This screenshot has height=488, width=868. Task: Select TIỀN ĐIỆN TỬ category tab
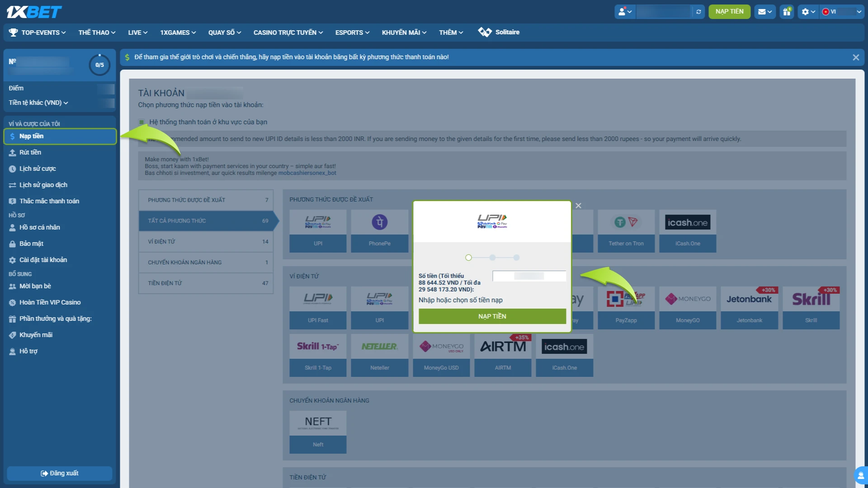206,283
